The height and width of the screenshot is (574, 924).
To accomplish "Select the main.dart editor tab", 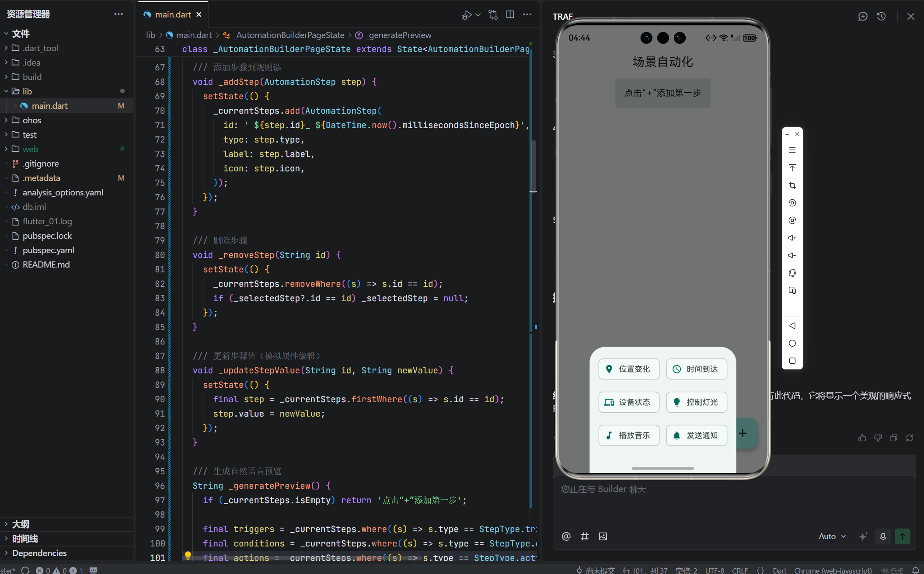I will pos(173,14).
